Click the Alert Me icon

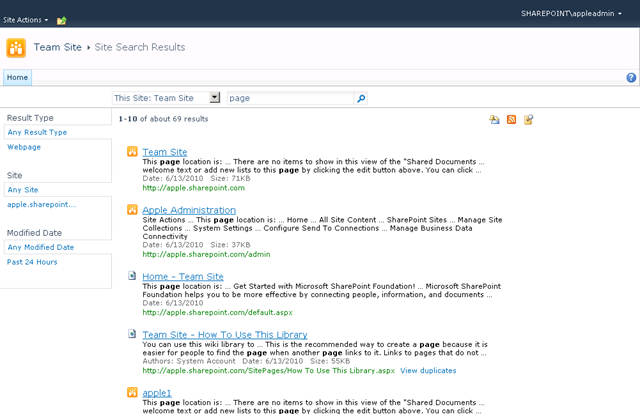494,119
